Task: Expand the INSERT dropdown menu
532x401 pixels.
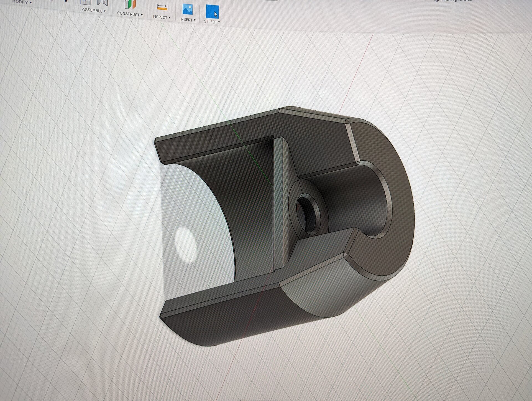Action: [188, 20]
